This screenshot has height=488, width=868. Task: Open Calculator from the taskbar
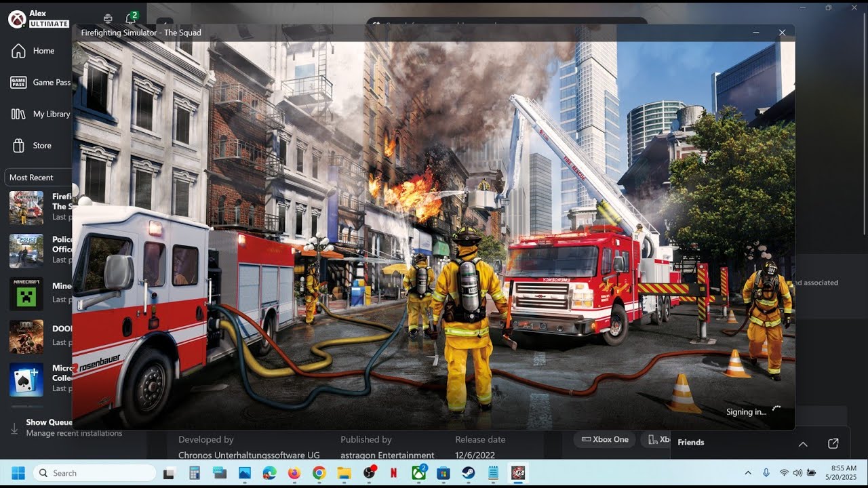pos(195,473)
